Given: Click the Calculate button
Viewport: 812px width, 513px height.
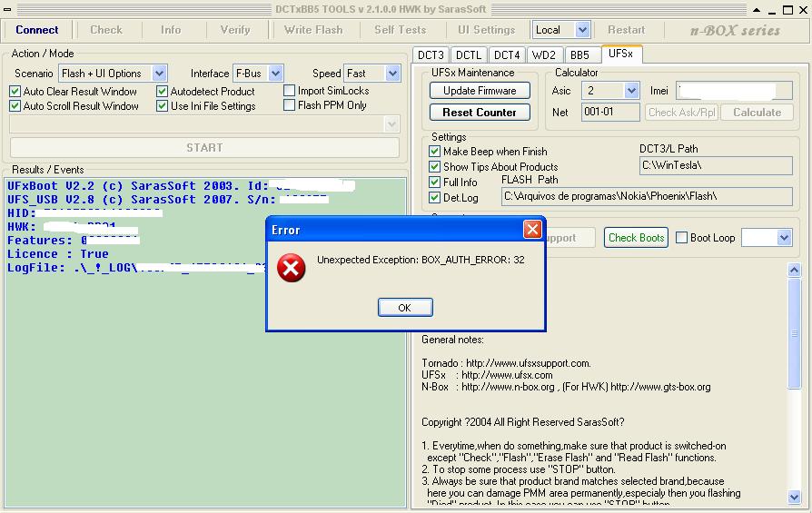Looking at the screenshot, I should coord(757,113).
